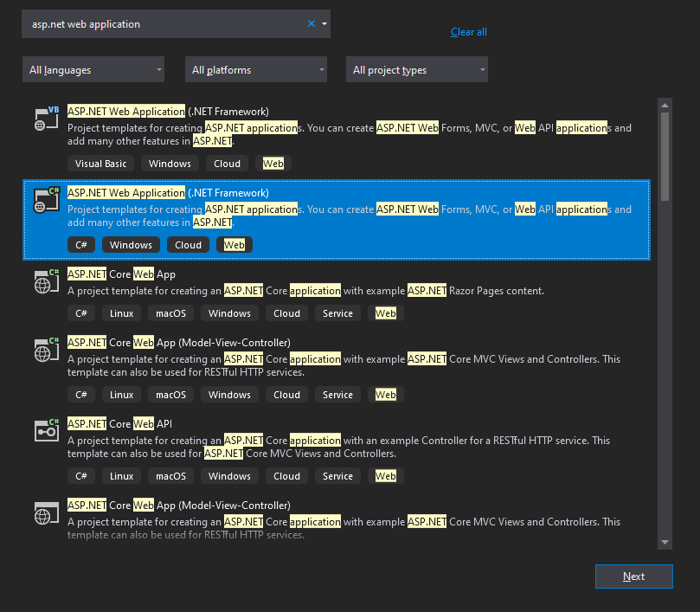Click inside the search input field
The width and height of the screenshot is (700, 612).
point(156,23)
